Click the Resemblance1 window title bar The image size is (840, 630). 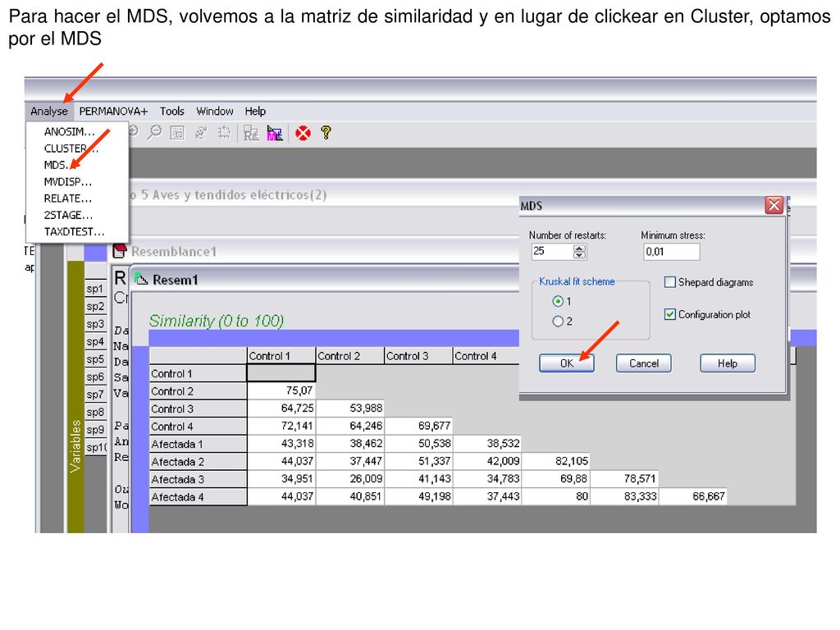tap(315, 251)
